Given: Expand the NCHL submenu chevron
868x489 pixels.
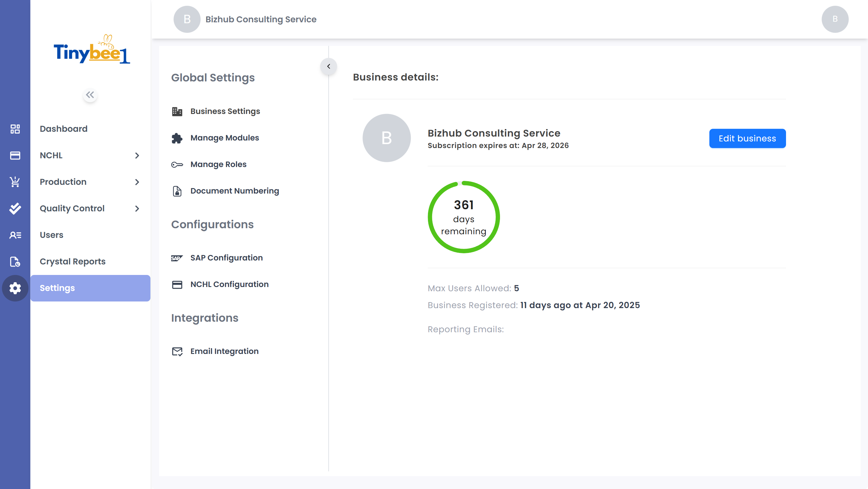Looking at the screenshot, I should [137, 155].
